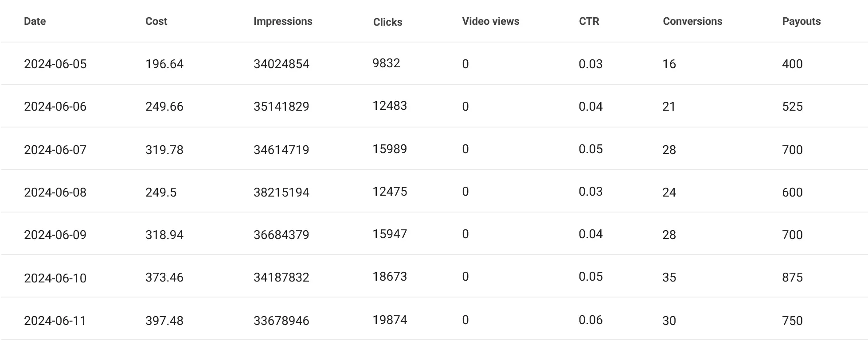Select the cost value 249.66
This screenshot has height=340, width=868.
(x=164, y=107)
